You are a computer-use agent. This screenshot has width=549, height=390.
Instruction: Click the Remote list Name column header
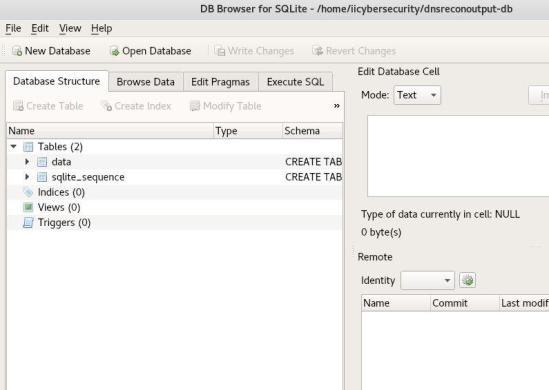tap(396, 303)
